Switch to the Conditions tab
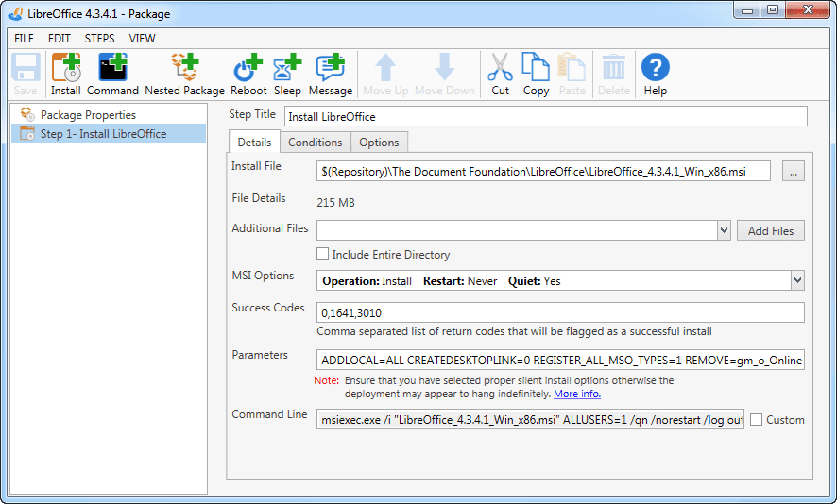Screen dimensions: 837x504 click(x=315, y=143)
